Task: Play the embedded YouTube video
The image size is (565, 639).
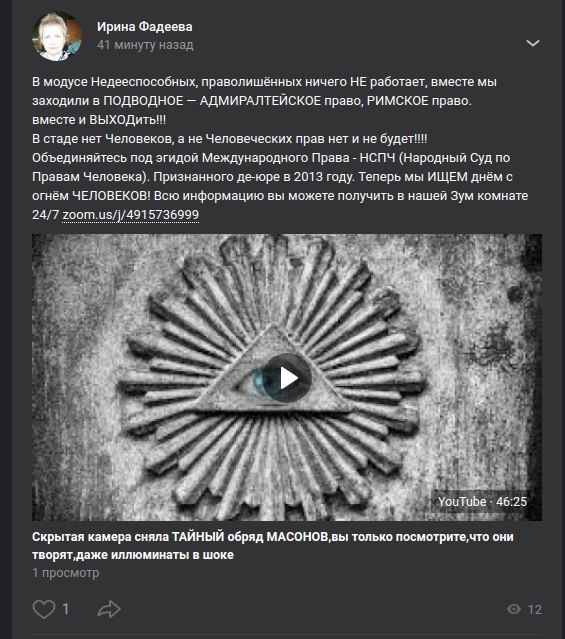Action: pos(287,378)
